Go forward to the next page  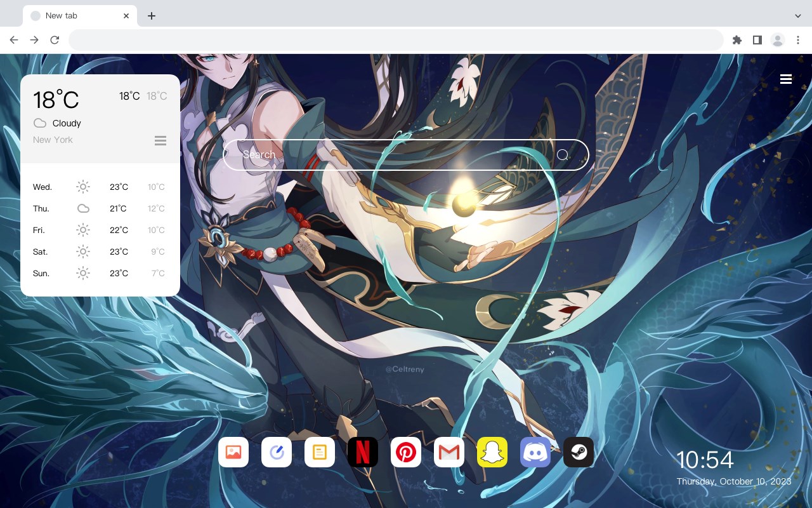(34, 40)
